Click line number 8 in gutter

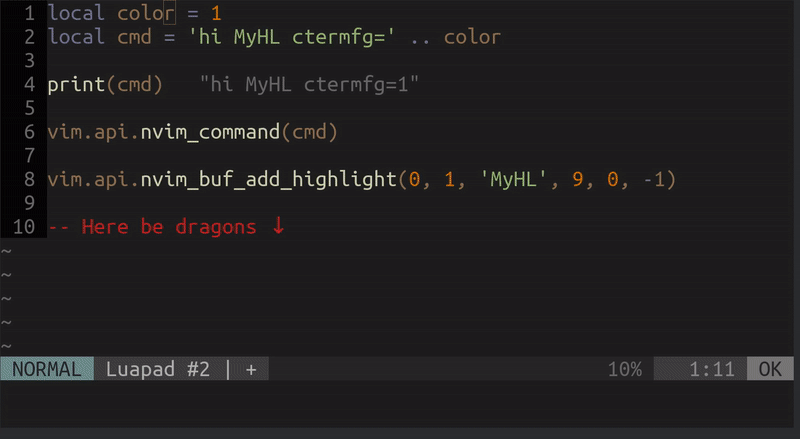(30, 179)
